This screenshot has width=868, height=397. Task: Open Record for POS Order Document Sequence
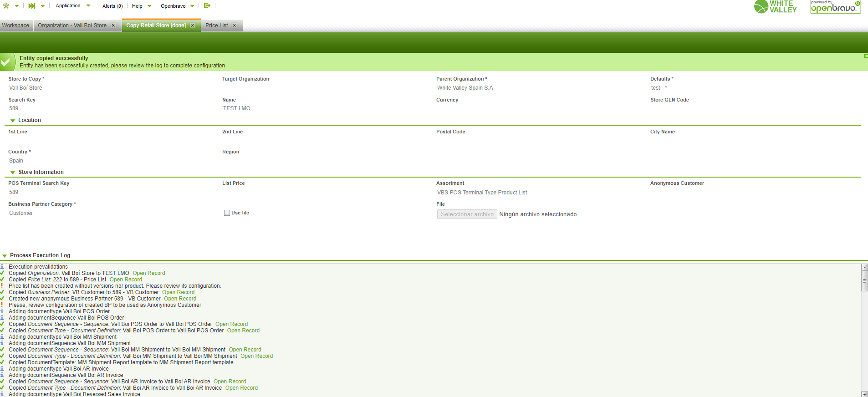pos(232,324)
